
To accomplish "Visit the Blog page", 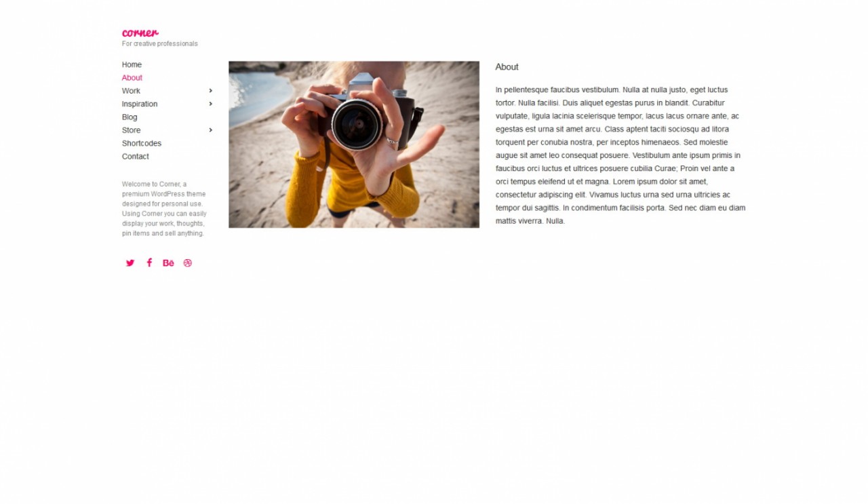I will click(x=130, y=117).
